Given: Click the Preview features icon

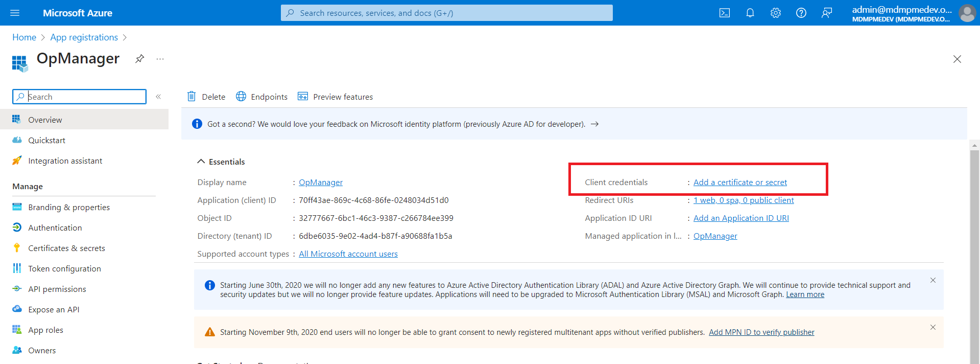Looking at the screenshot, I should (x=303, y=96).
